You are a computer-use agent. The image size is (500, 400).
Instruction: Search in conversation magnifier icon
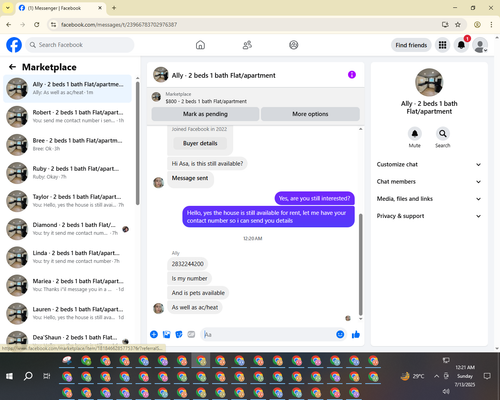click(443, 134)
